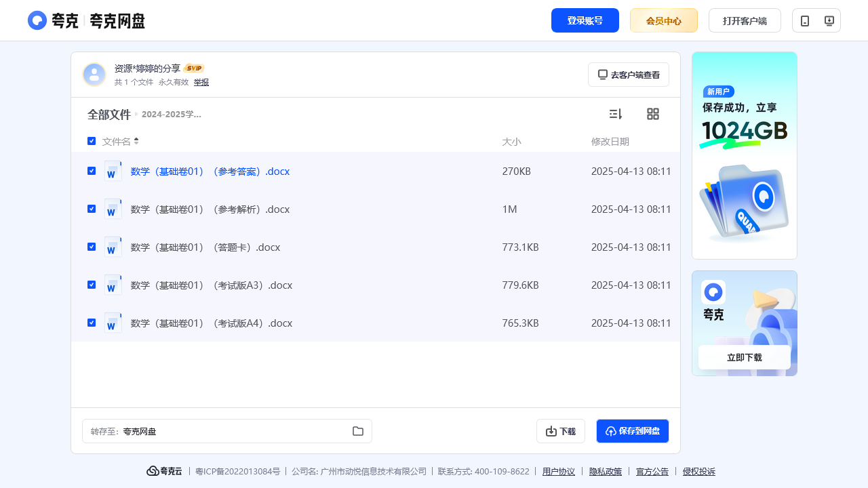Screen dimensions: 868x488
Task: Click Word icon of 考试版A4 file
Action: [113, 323]
